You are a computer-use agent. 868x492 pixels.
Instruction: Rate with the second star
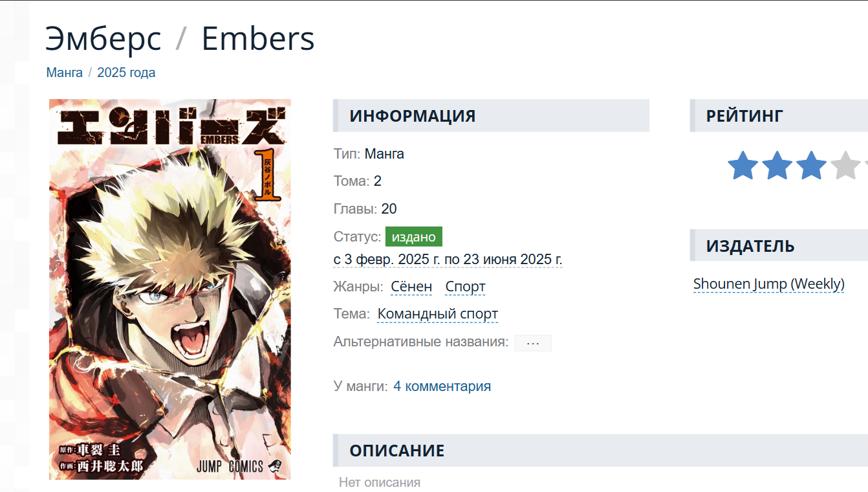[x=777, y=165]
